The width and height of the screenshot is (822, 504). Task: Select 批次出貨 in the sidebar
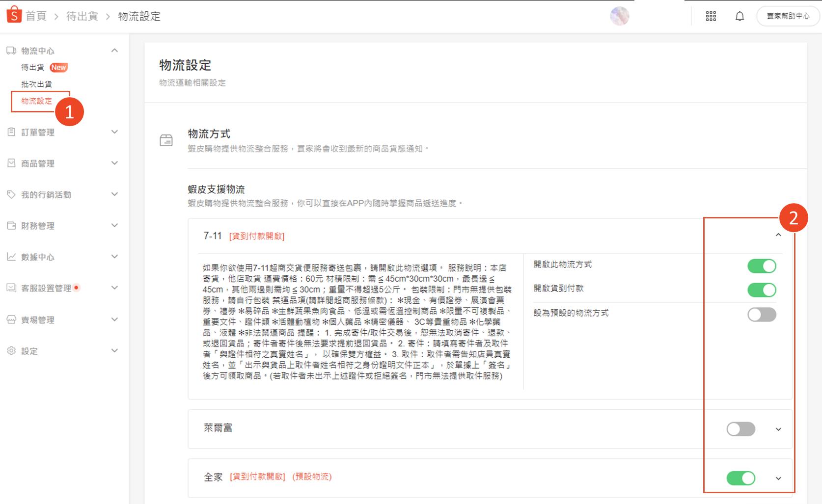point(36,84)
